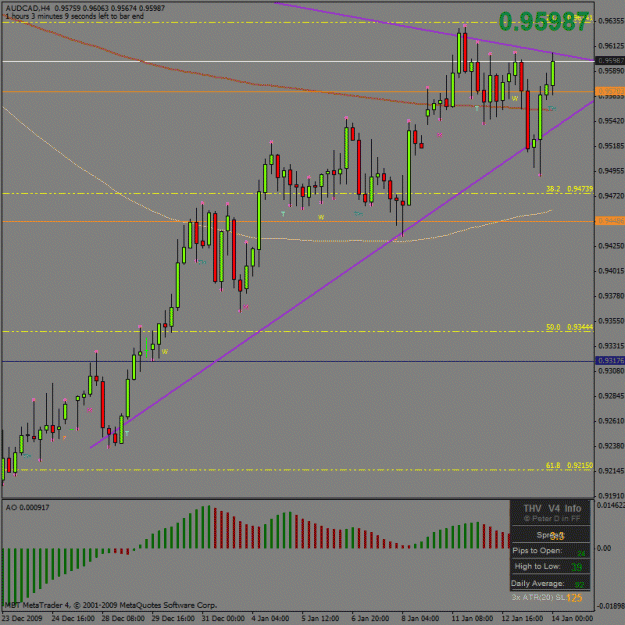Click the 4 Jan 04:00 time label
The image size is (625, 625).
pyautogui.click(x=271, y=618)
